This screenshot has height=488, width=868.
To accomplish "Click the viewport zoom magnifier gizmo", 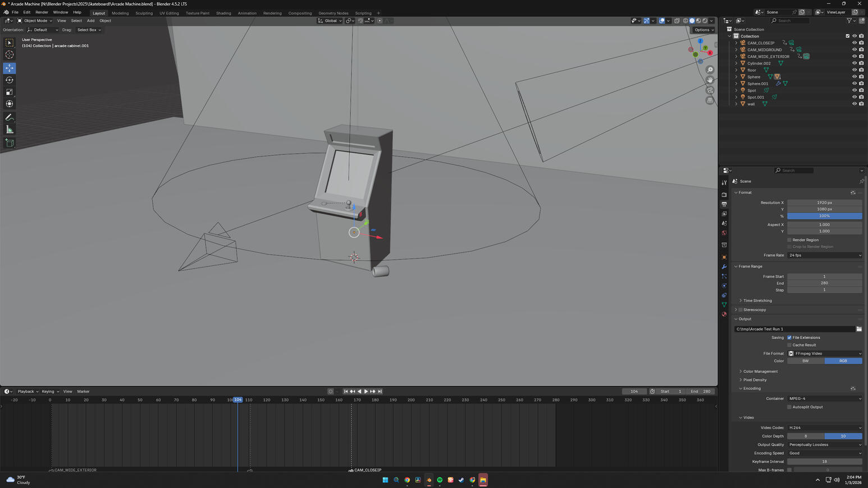I will (710, 70).
